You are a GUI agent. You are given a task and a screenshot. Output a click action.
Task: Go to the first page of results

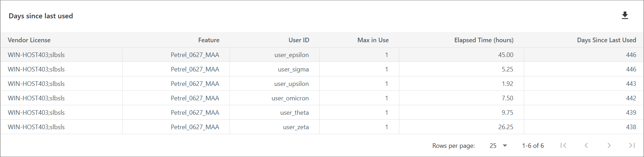click(563, 145)
